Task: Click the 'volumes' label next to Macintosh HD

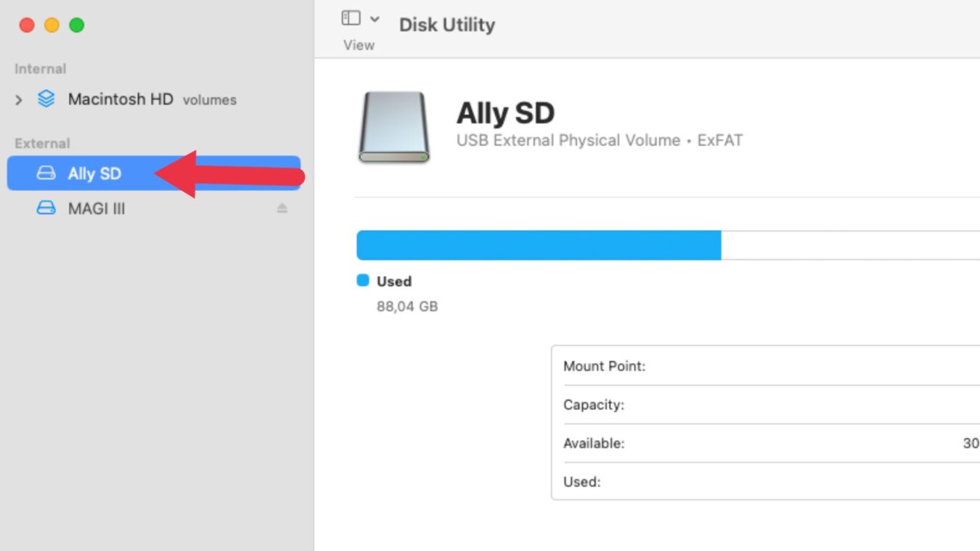Action: coord(209,99)
